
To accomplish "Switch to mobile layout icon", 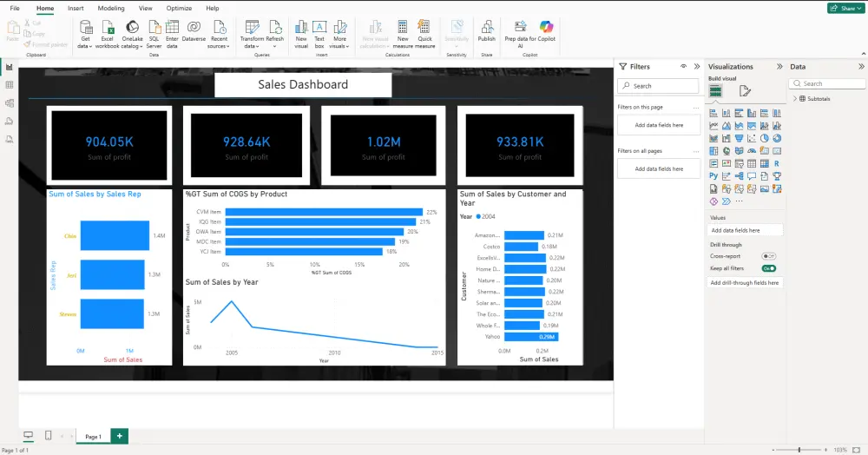I will 48,436.
